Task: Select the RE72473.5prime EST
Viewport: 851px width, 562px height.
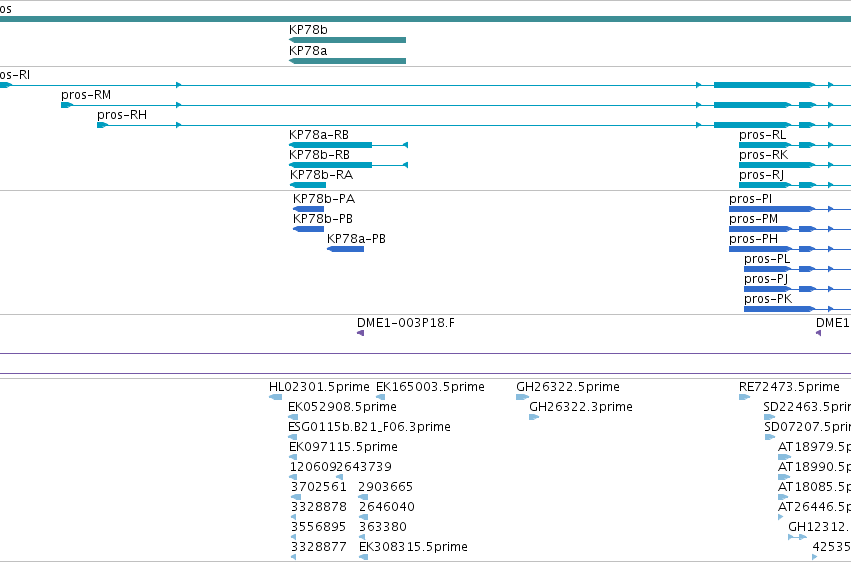Action: tap(744, 397)
